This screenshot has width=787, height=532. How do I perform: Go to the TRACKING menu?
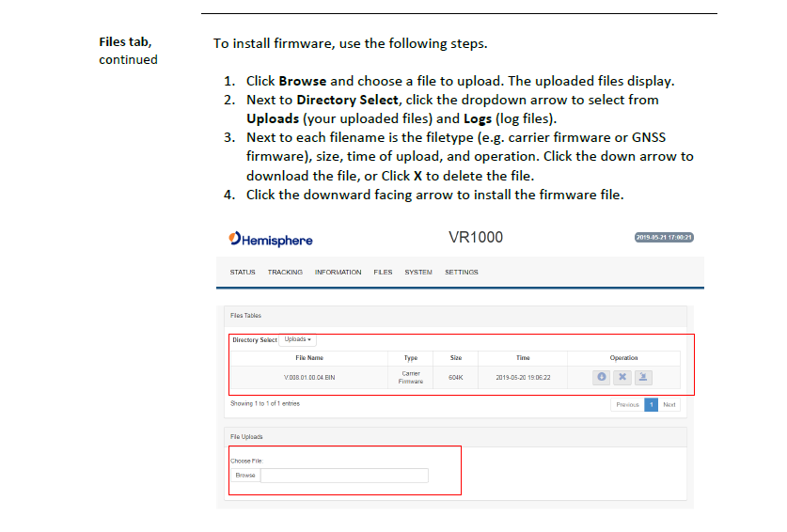[x=285, y=273]
